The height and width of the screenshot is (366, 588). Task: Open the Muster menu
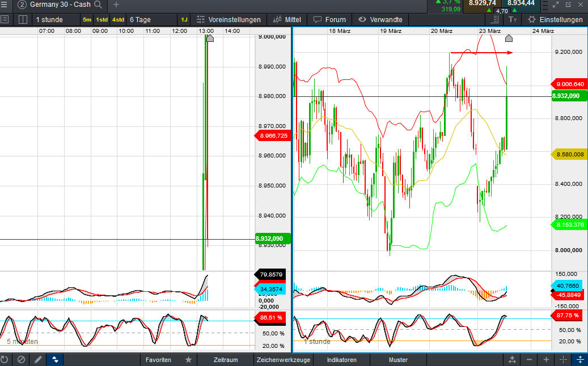[398, 360]
